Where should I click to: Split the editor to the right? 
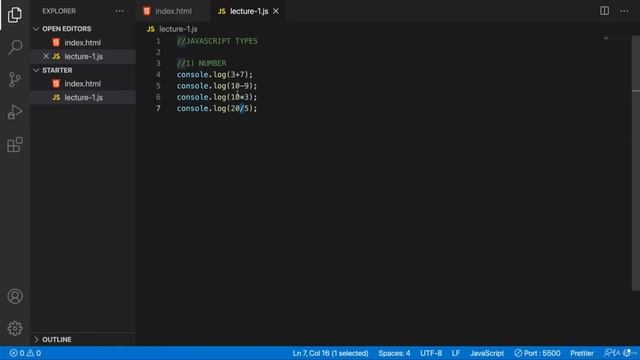604,11
